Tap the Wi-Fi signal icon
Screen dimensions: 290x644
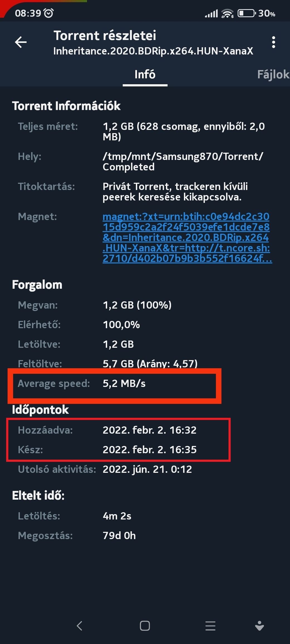coord(227,13)
